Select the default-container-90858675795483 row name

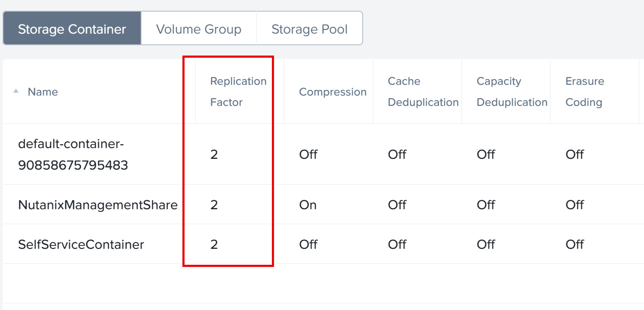73,155
